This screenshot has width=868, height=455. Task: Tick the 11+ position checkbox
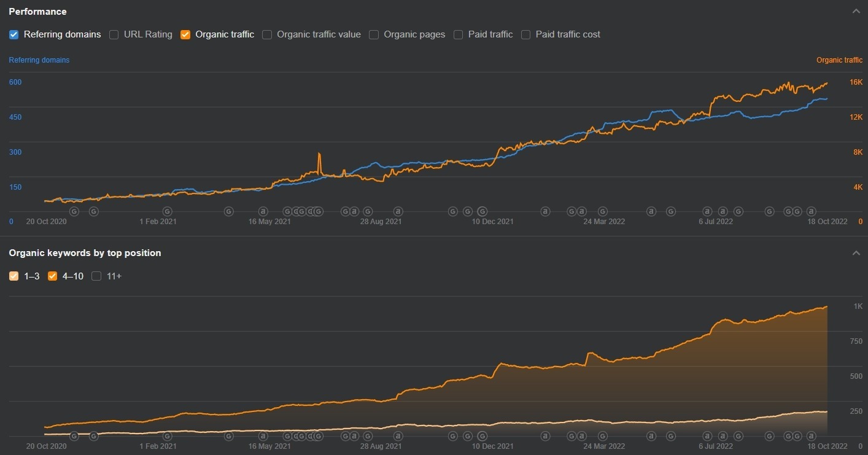96,276
